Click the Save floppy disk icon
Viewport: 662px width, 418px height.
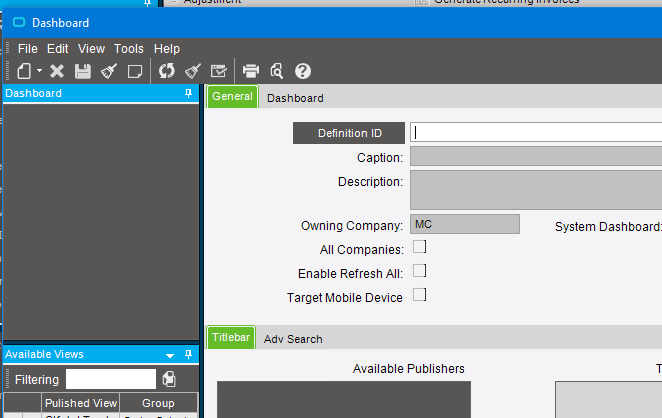[x=83, y=71]
